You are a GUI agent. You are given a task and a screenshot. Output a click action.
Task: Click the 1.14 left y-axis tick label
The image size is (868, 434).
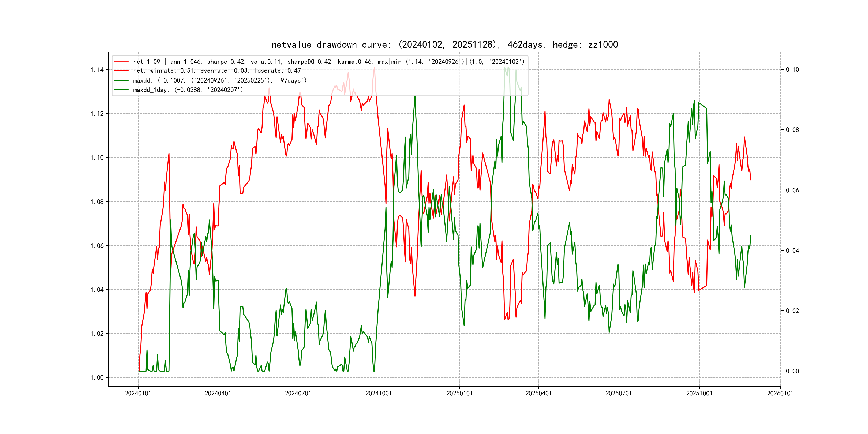(x=97, y=70)
